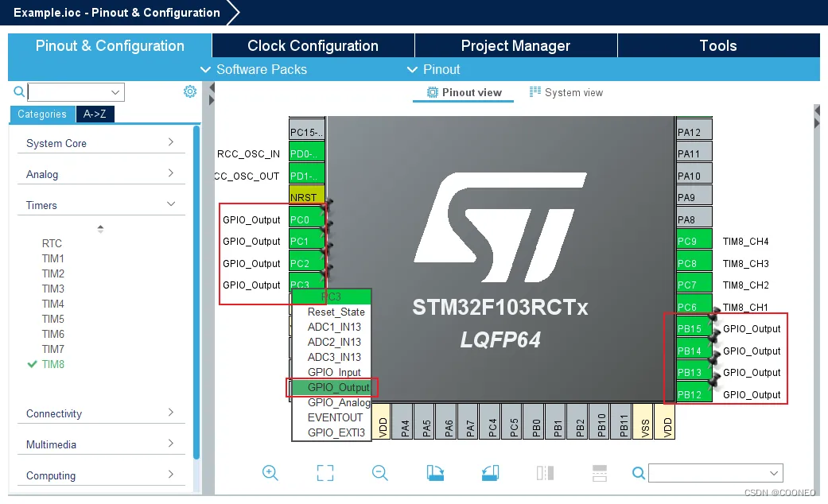Select the Pinout & Configuration tab
The image size is (828, 504).
[x=110, y=45]
